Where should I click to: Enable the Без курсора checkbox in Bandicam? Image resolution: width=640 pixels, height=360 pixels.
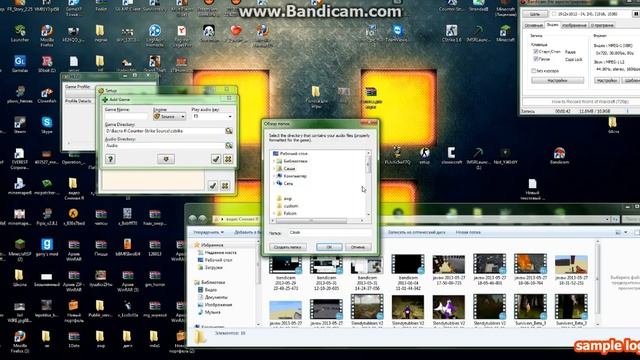(x=533, y=71)
